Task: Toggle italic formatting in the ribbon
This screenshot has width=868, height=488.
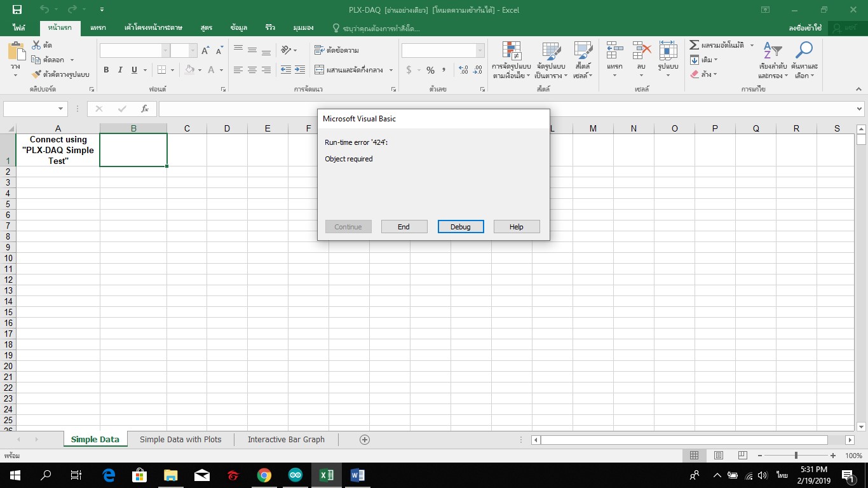Action: [120, 70]
